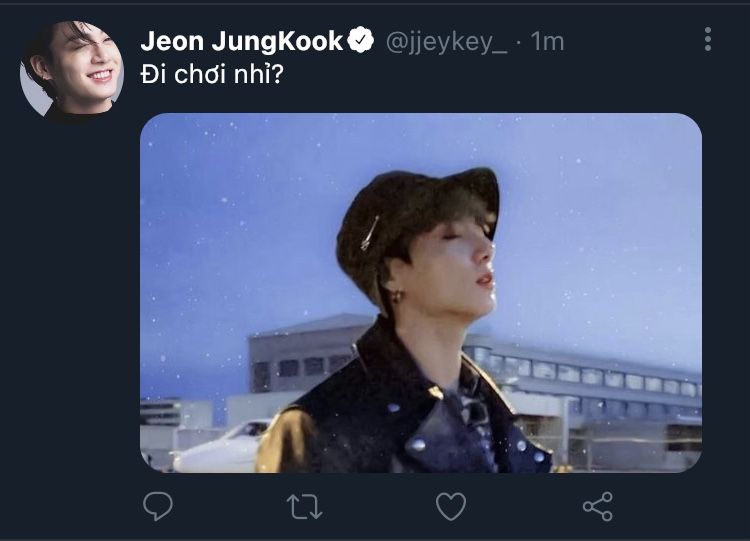This screenshot has width=750, height=541.
Task: Click the Jeon JungKook display name
Action: 242,41
